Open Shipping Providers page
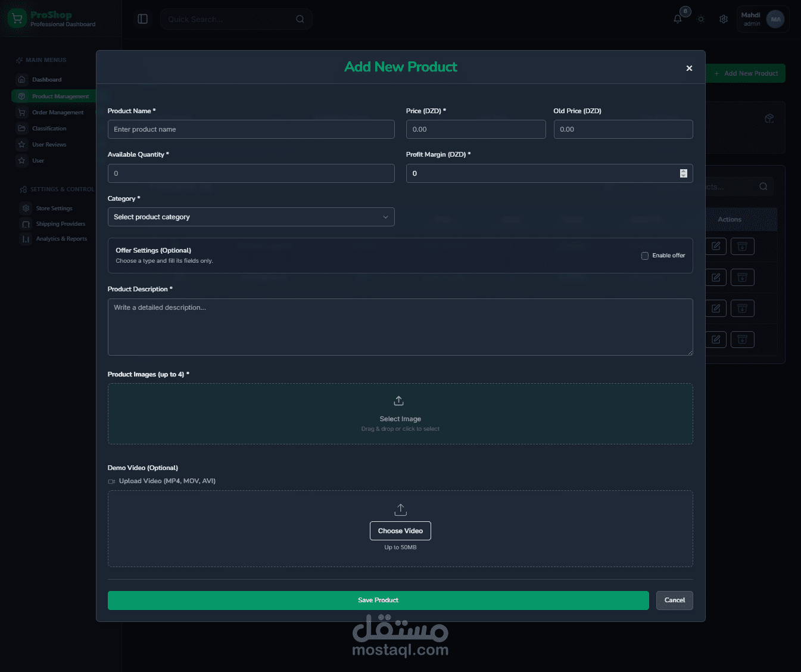 coord(61,224)
